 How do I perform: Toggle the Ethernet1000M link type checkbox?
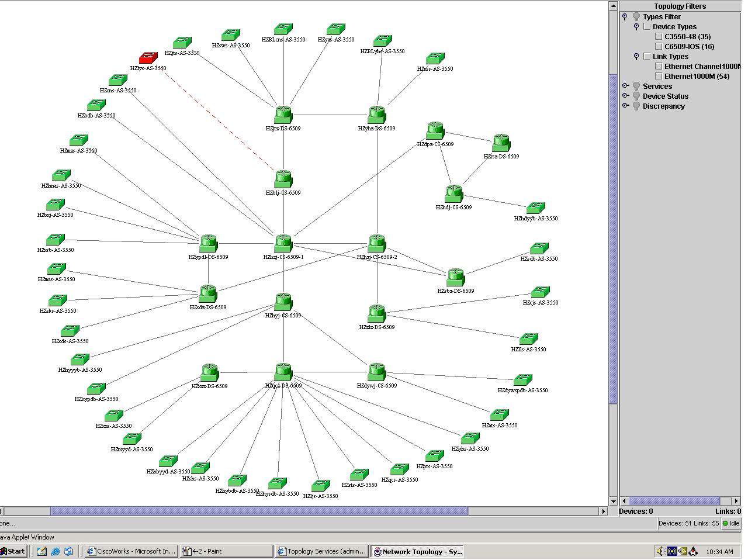coord(659,77)
